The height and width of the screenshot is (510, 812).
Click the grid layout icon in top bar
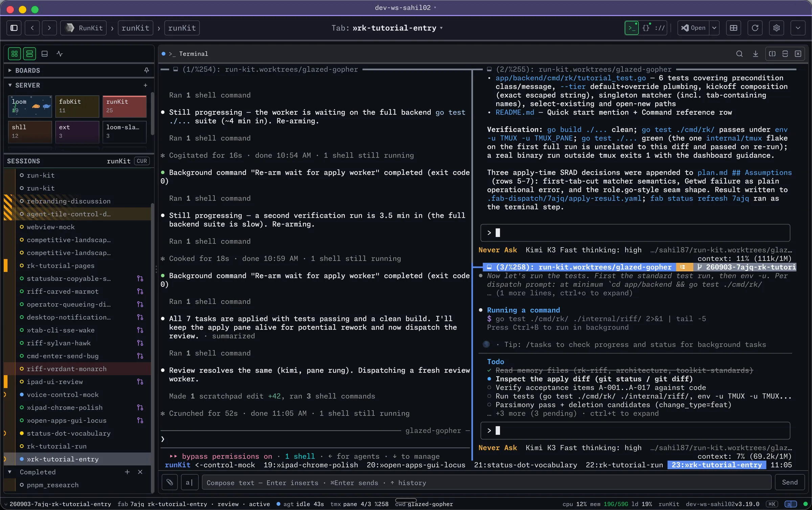click(734, 28)
